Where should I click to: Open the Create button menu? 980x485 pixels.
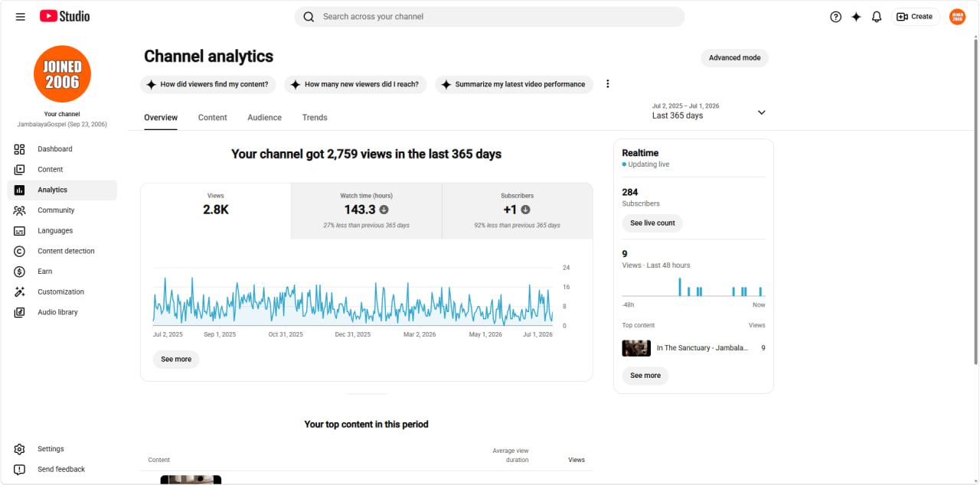click(x=915, y=17)
